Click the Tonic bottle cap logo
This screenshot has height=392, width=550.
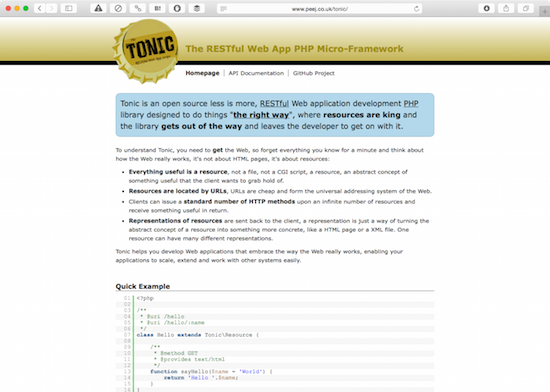(x=146, y=51)
